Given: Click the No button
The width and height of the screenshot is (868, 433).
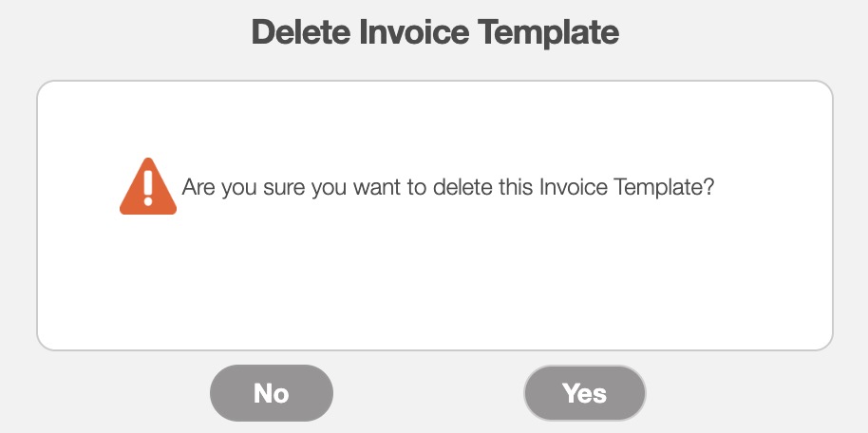Looking at the screenshot, I should (272, 392).
